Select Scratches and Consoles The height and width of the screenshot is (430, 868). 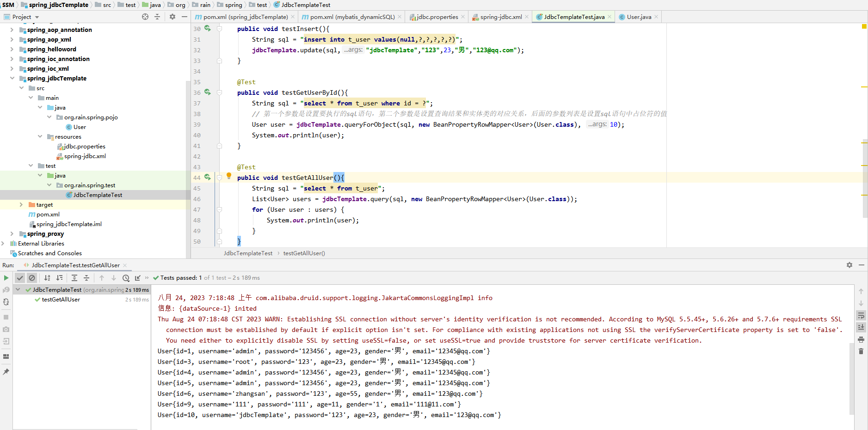pos(49,253)
